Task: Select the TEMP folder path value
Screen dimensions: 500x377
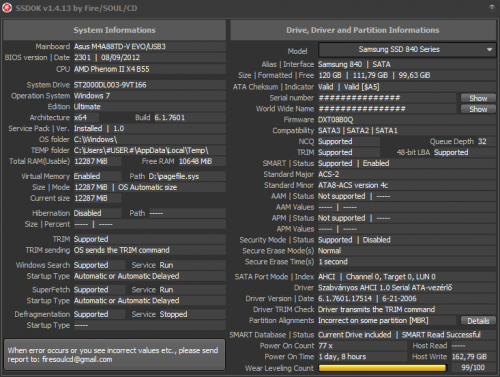Action: click(x=141, y=150)
